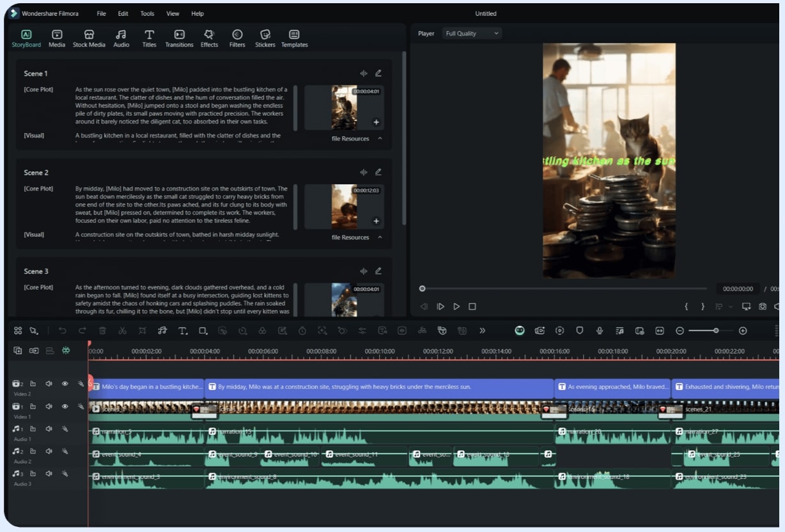Open the Stock Media tab
The height and width of the screenshot is (532, 785).
click(x=89, y=38)
